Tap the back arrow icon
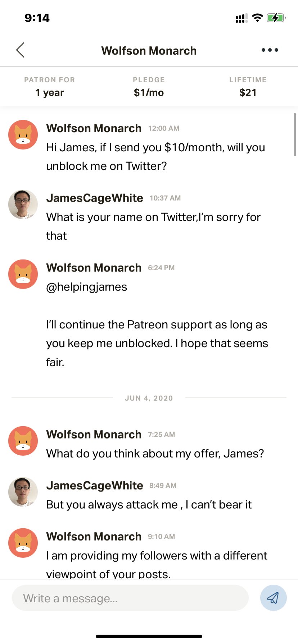Viewport: 298px width, 644px height. [21, 50]
